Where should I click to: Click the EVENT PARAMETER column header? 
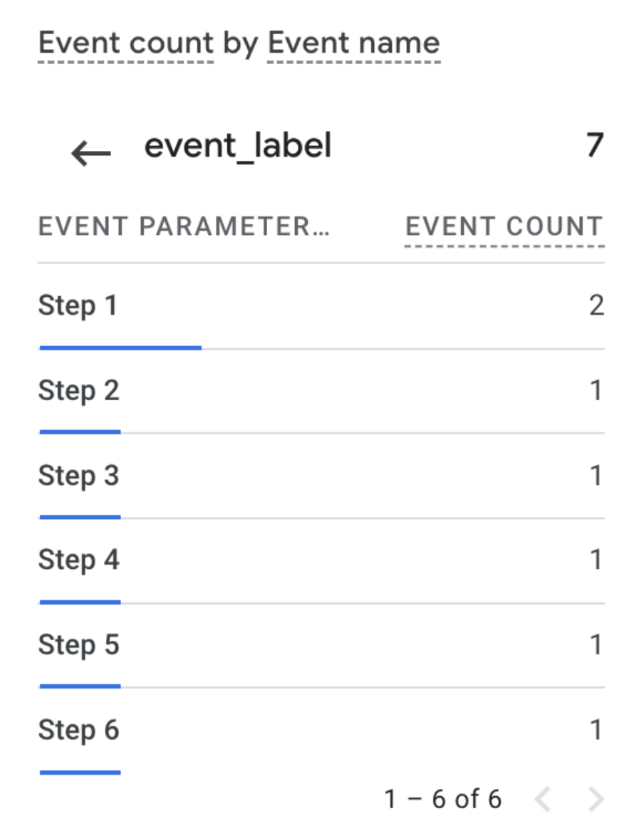(184, 227)
